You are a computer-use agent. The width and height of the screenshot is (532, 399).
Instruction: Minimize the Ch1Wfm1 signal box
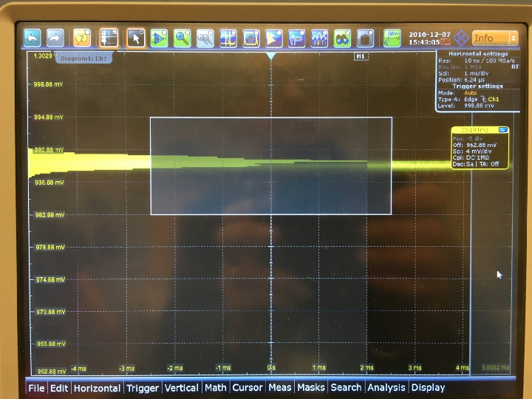pyautogui.click(x=503, y=130)
